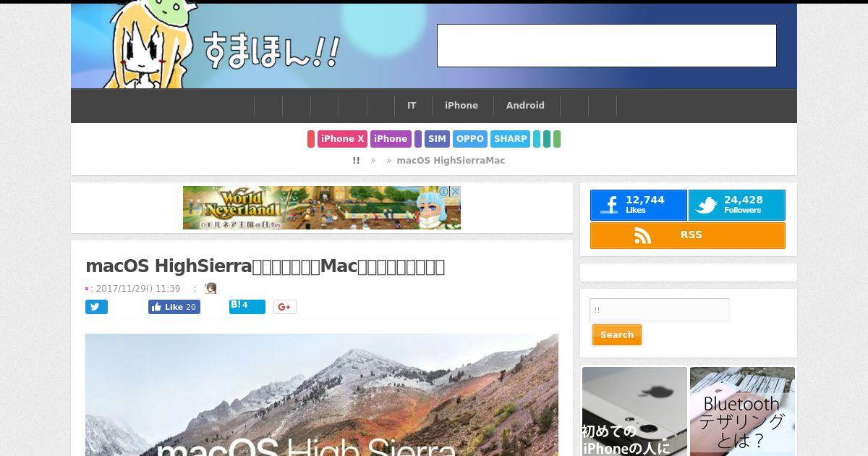This screenshot has width=868, height=456.
Task: Click the macOS HighSierra article title
Action: (x=265, y=266)
